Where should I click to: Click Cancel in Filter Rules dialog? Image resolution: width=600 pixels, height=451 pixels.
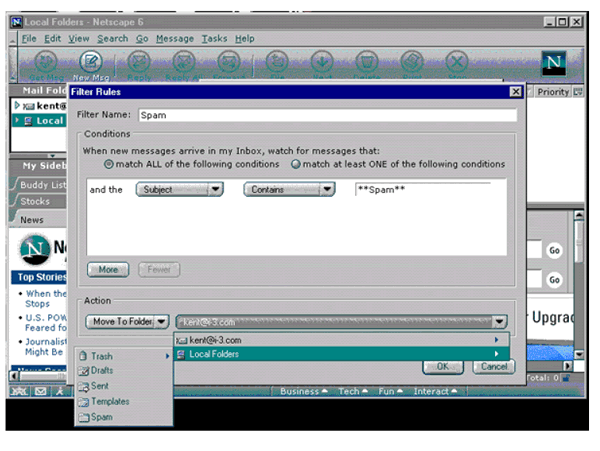(494, 367)
